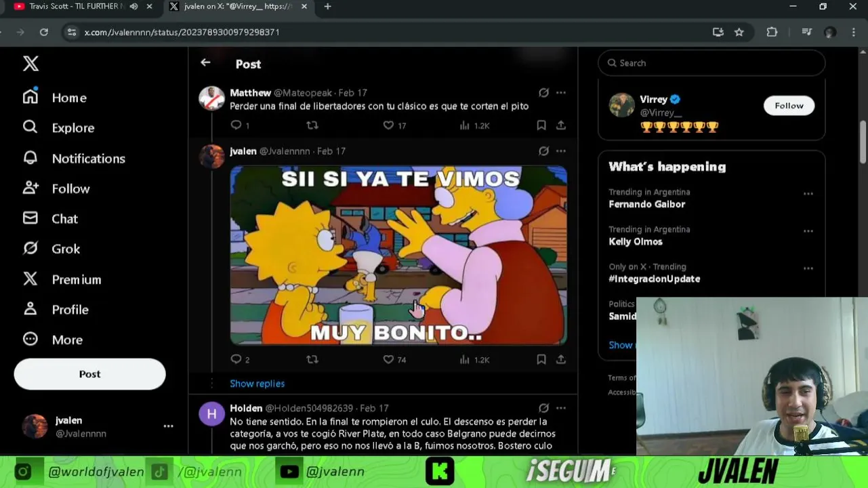Open Feb 17 timestamp on Holden's post
This screenshot has height=488, width=868.
374,408
